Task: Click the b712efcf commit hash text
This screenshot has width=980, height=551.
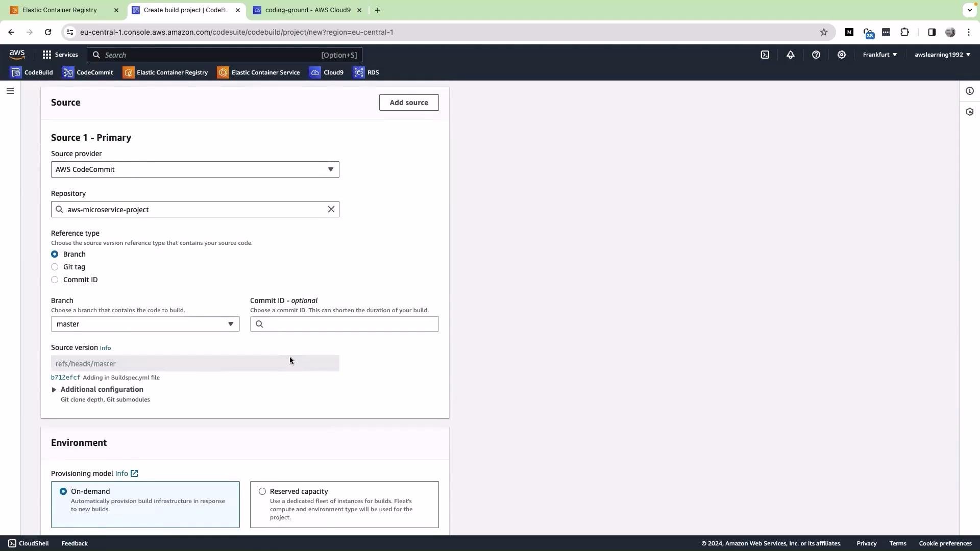Action: point(66,378)
